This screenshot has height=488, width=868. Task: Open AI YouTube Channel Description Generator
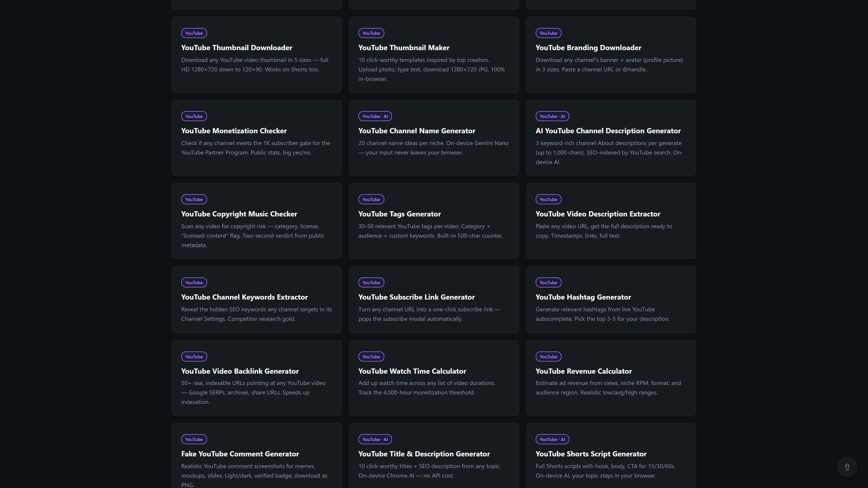point(608,131)
